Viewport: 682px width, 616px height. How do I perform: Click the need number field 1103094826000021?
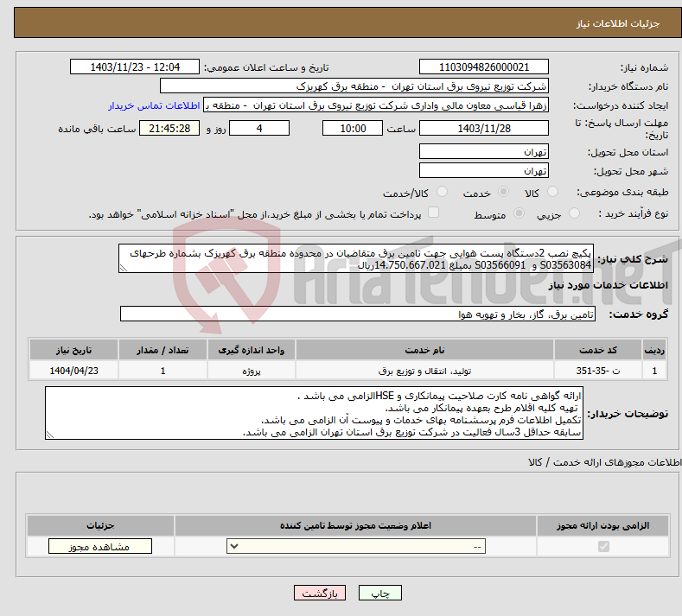(484, 67)
